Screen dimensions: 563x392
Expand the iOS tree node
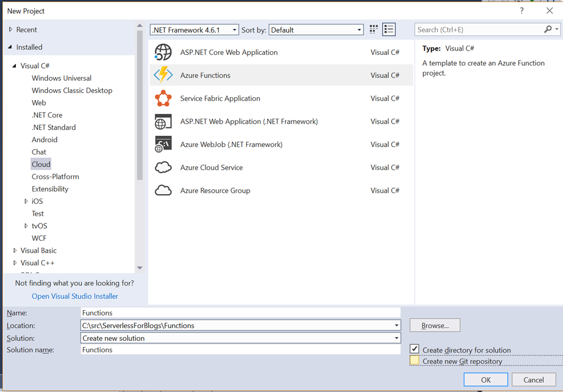pyautogui.click(x=26, y=201)
